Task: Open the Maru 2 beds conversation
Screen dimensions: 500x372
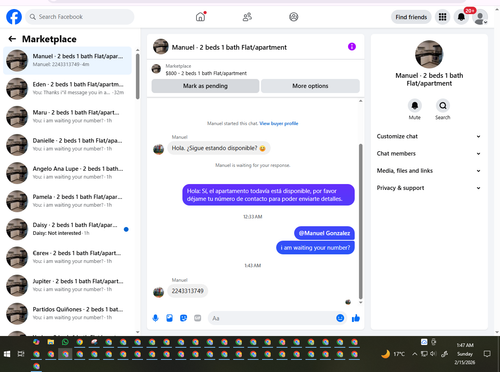Action: 68,116
